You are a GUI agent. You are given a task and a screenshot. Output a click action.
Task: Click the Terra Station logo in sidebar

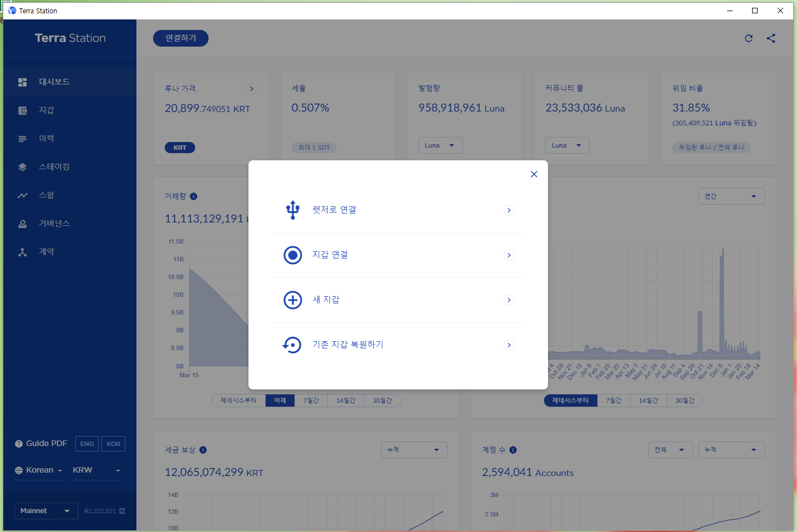tap(70, 38)
